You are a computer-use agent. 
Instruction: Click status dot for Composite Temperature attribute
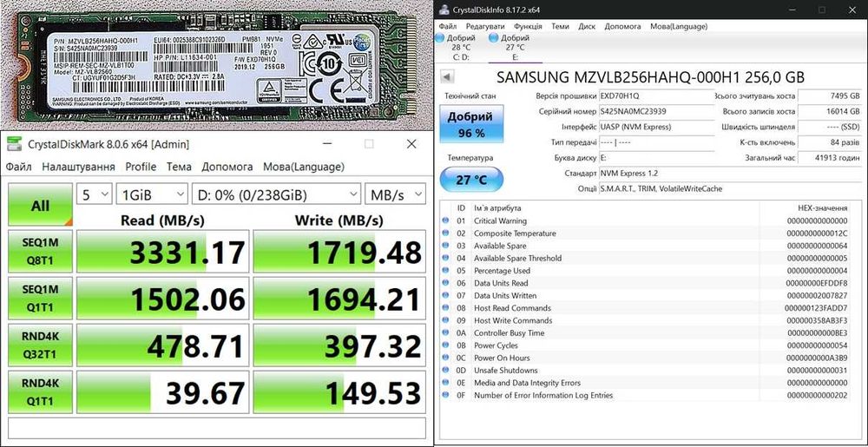(445, 233)
